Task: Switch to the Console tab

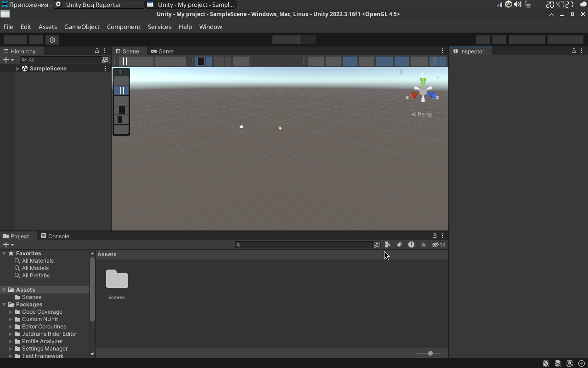Action: tap(55, 236)
